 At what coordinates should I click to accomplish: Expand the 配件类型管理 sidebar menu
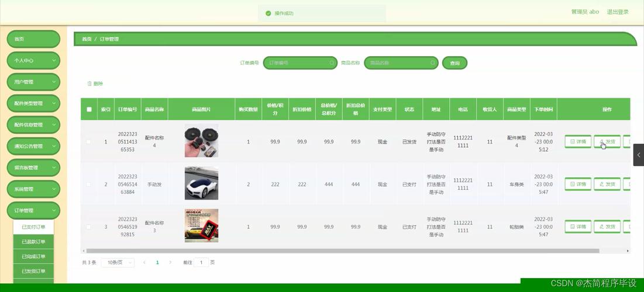pyautogui.click(x=33, y=103)
